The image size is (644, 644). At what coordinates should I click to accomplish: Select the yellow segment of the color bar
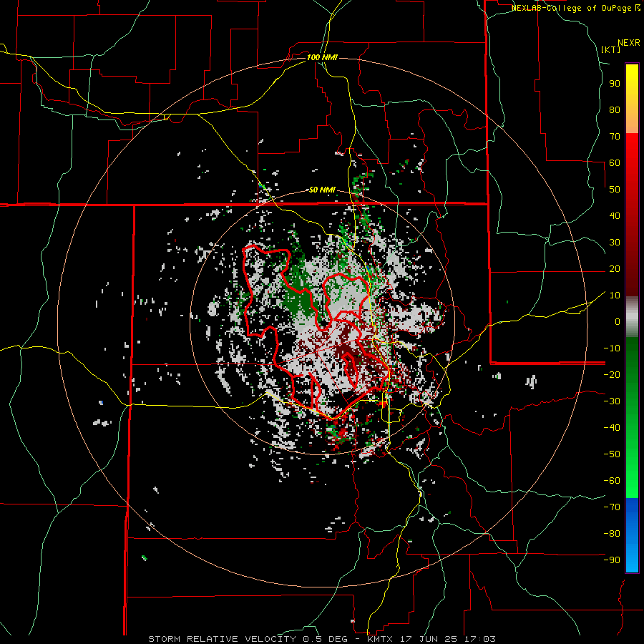(x=632, y=99)
